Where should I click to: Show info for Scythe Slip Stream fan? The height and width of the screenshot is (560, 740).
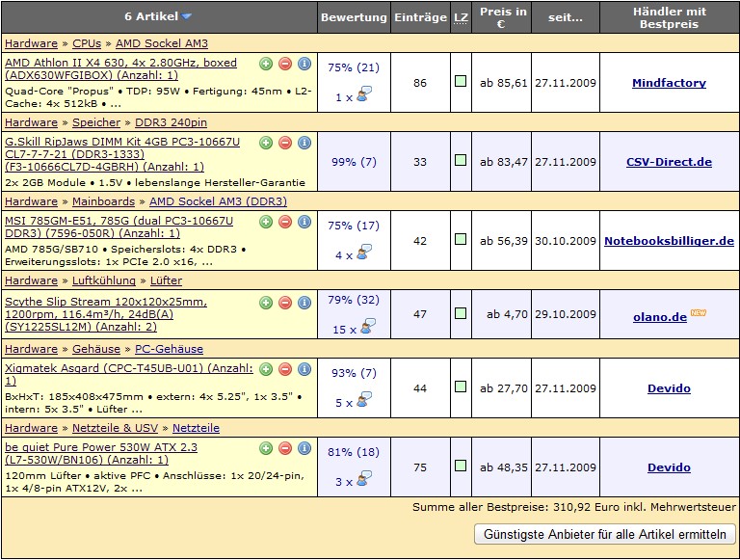(x=304, y=303)
